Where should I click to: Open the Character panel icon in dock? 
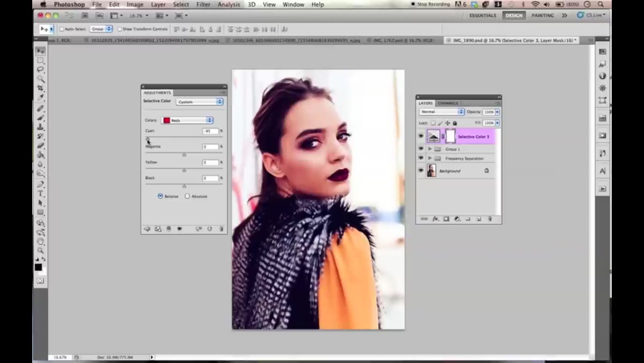click(603, 171)
